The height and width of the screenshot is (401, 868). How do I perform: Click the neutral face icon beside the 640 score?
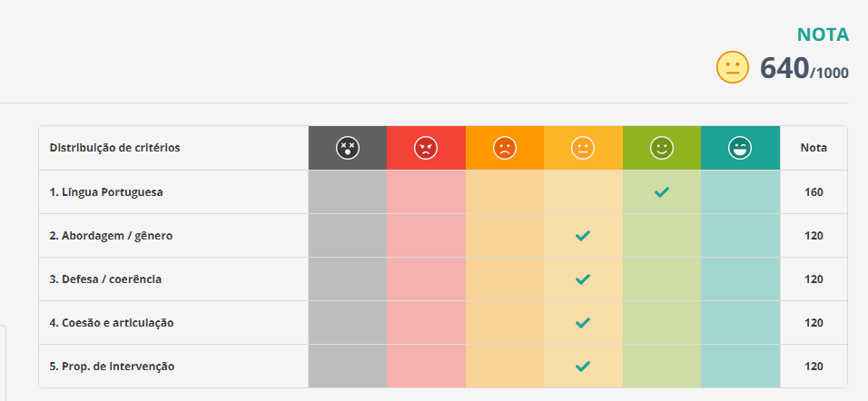pos(732,68)
